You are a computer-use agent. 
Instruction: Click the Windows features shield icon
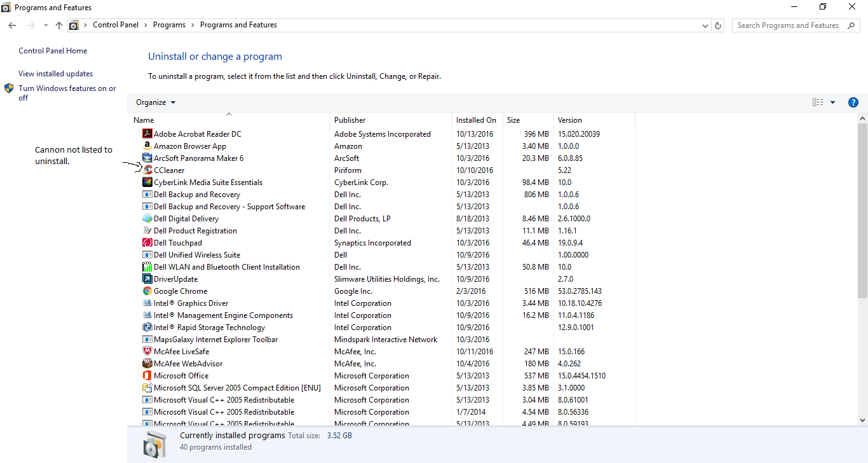coord(9,88)
